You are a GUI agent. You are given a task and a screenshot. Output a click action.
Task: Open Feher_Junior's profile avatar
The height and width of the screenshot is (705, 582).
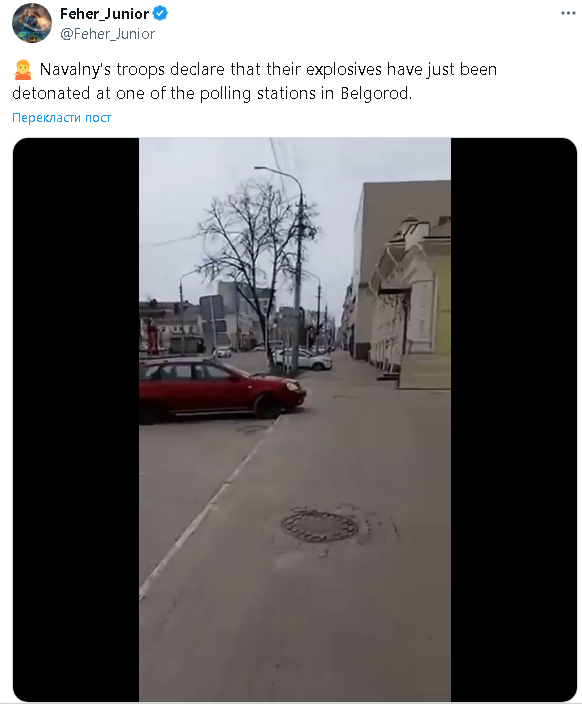31,23
